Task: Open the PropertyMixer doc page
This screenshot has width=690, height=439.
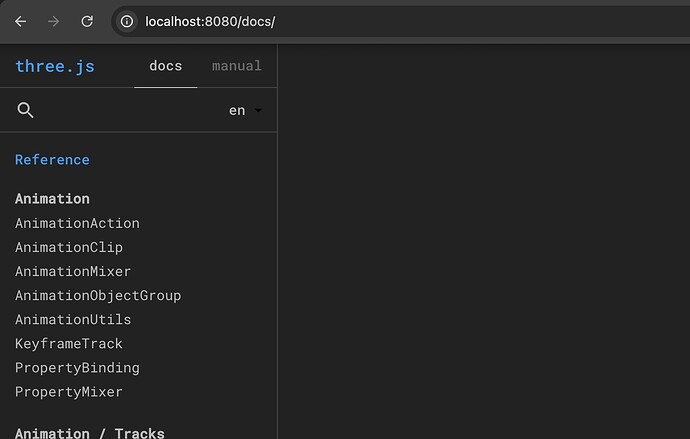Action: [69, 392]
